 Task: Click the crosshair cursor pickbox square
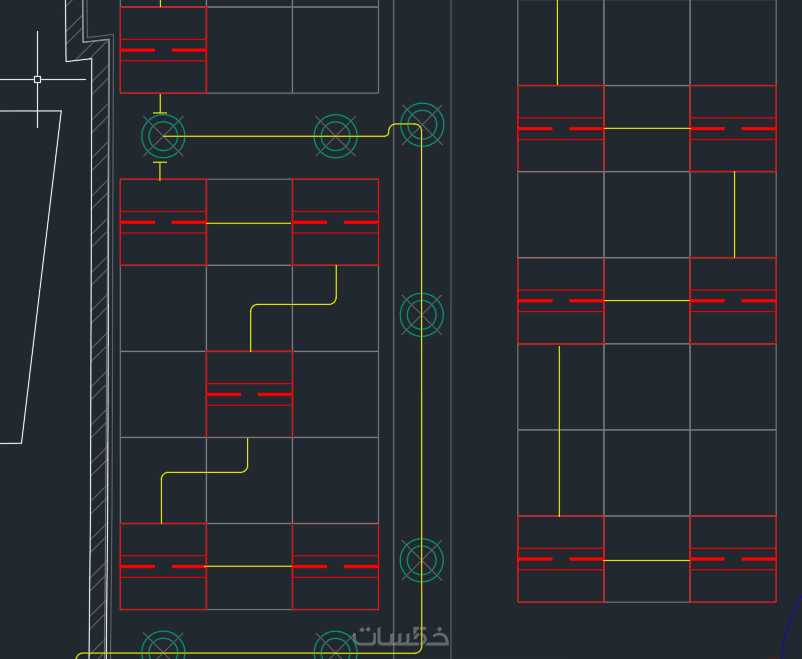37,79
